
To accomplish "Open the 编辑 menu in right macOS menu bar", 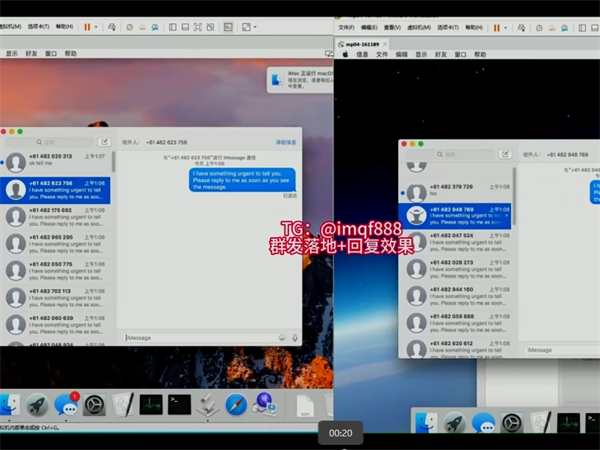I will (x=400, y=54).
